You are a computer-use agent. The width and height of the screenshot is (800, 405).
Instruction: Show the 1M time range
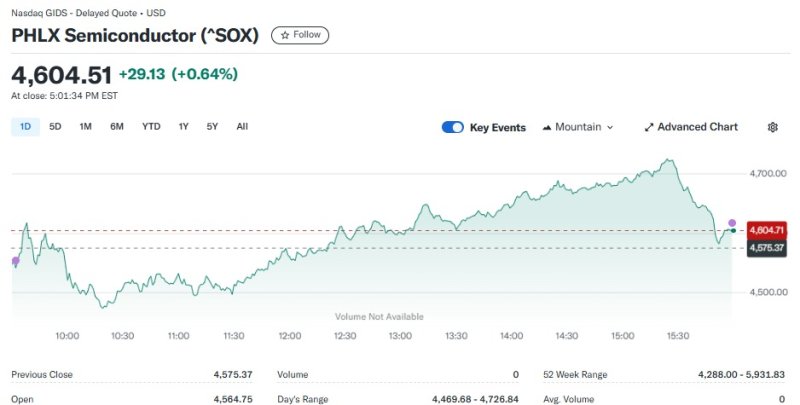[86, 126]
